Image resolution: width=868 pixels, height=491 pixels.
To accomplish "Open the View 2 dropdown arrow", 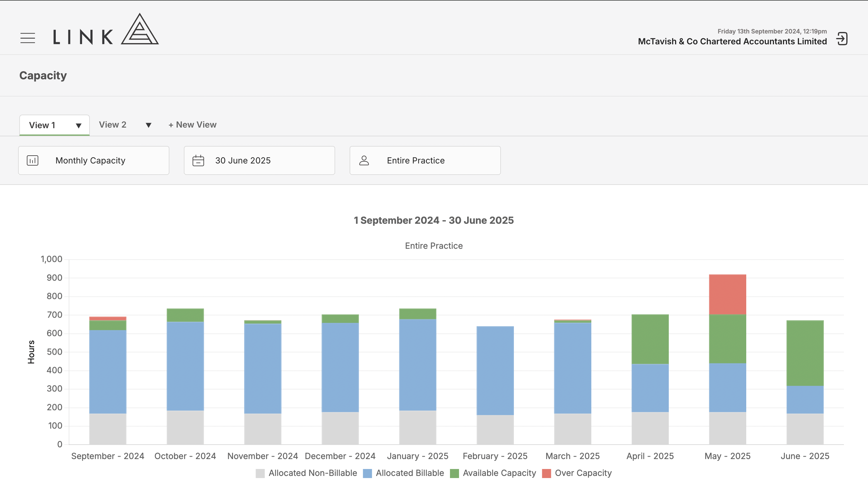I will pos(148,125).
